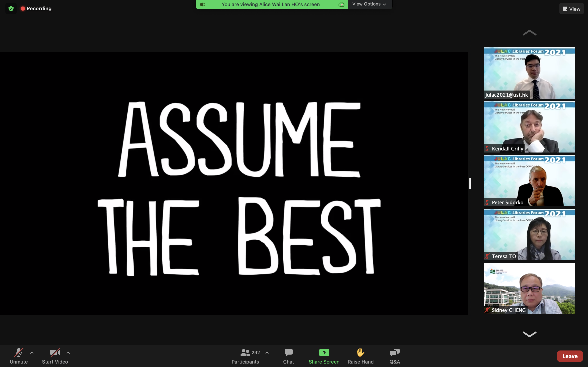
Task: Open the Chat panel
Action: click(x=288, y=356)
